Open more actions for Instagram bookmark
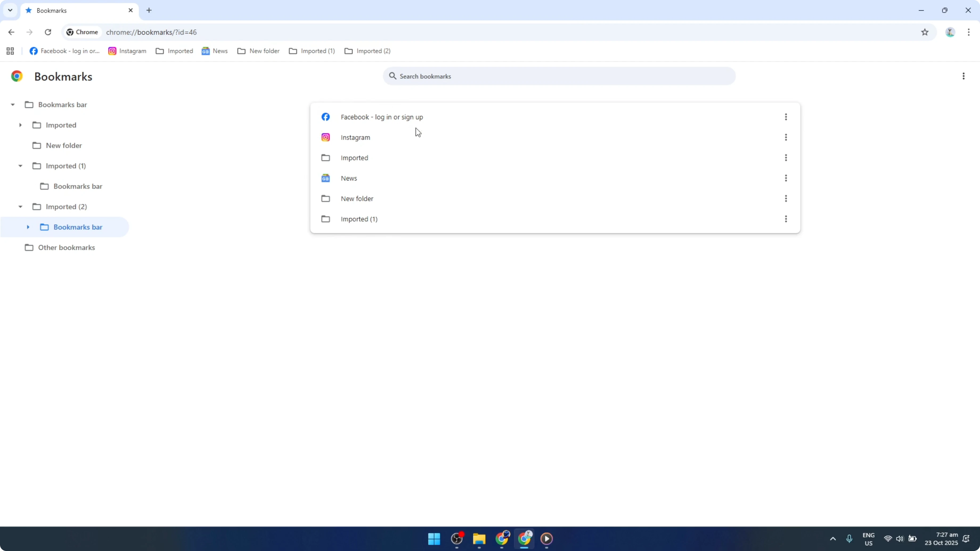980x551 pixels. coord(786,137)
